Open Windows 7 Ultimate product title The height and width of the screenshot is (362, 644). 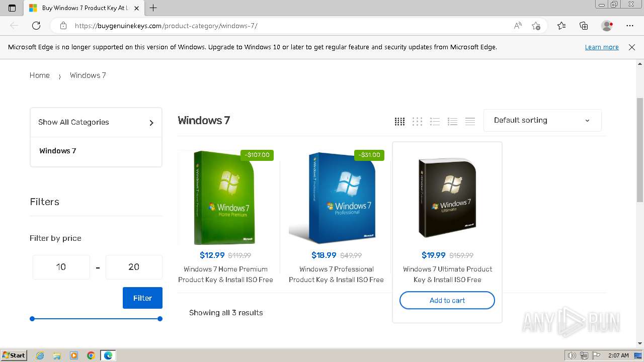click(x=447, y=275)
